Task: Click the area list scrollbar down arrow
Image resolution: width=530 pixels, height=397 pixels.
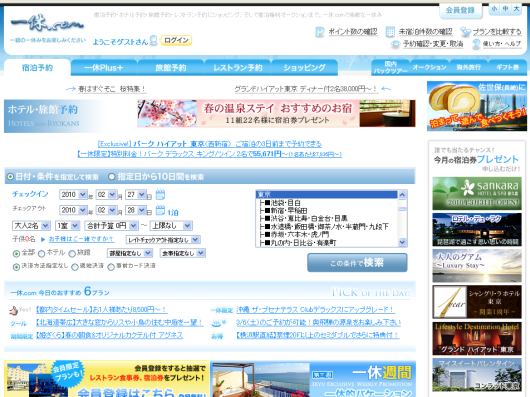Action: coord(402,242)
